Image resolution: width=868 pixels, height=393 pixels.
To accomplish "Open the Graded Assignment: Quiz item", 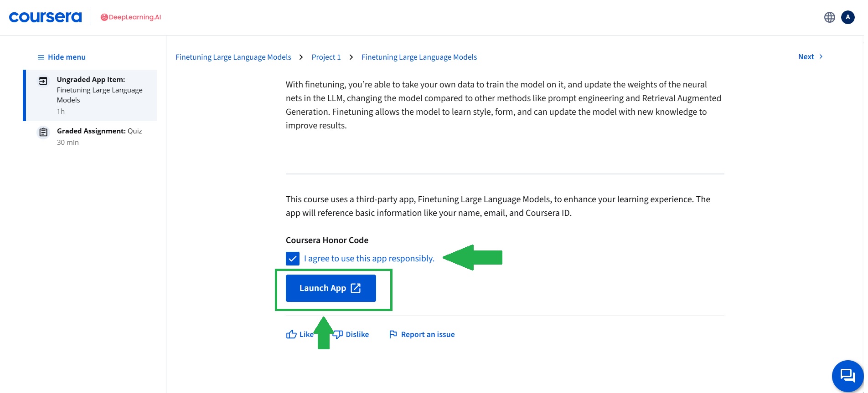I will pyautogui.click(x=99, y=136).
